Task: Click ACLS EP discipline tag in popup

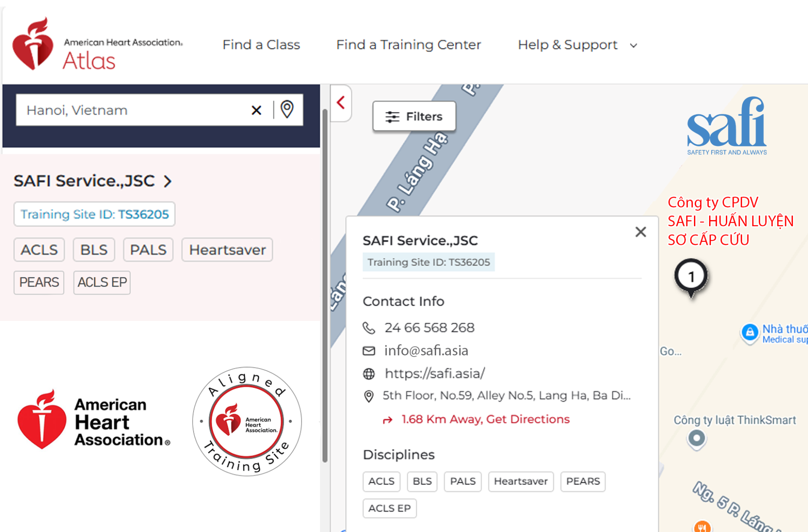Action: [389, 508]
